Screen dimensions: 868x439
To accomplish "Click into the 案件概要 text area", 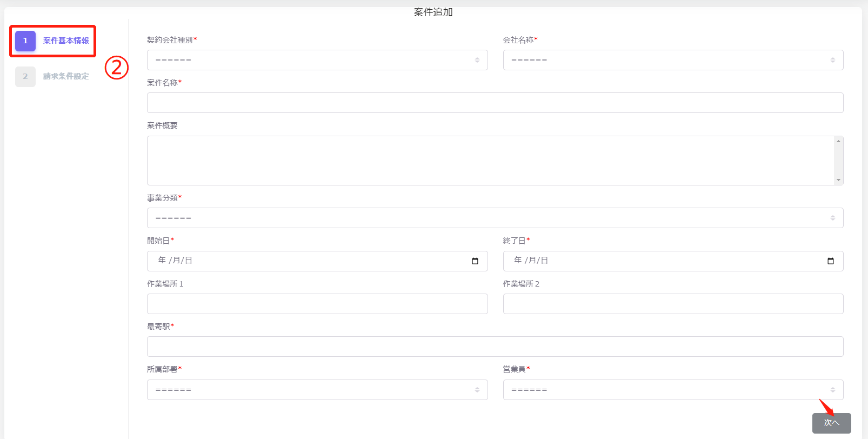I will pyautogui.click(x=489, y=161).
